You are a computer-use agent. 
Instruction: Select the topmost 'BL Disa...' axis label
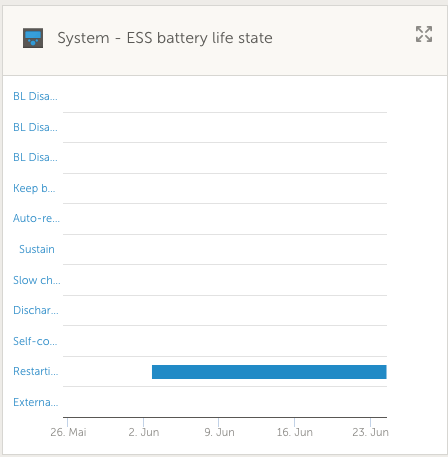point(35,96)
